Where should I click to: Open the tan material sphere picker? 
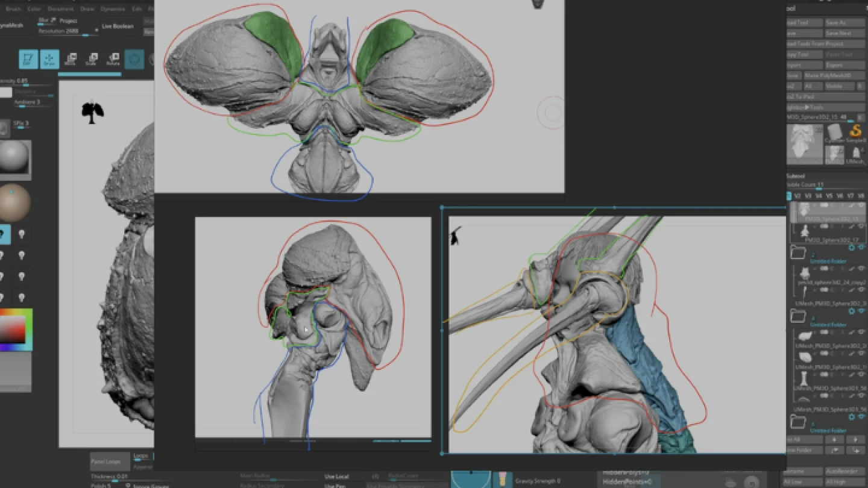[14, 202]
